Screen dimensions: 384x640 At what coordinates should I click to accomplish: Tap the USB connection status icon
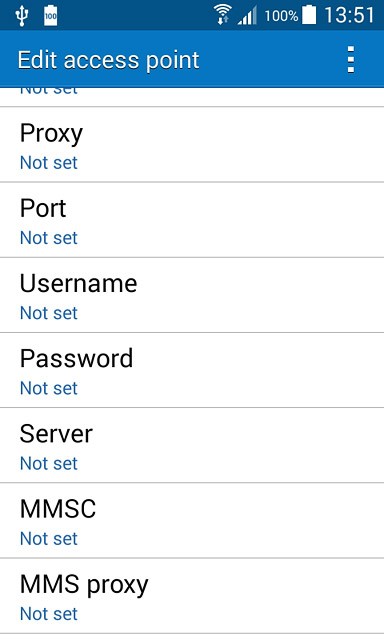click(x=22, y=16)
